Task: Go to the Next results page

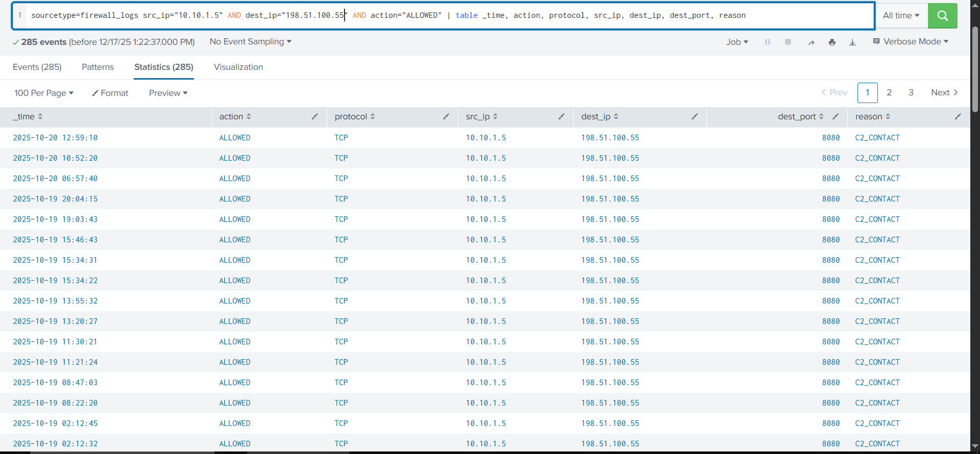Action: tap(944, 93)
